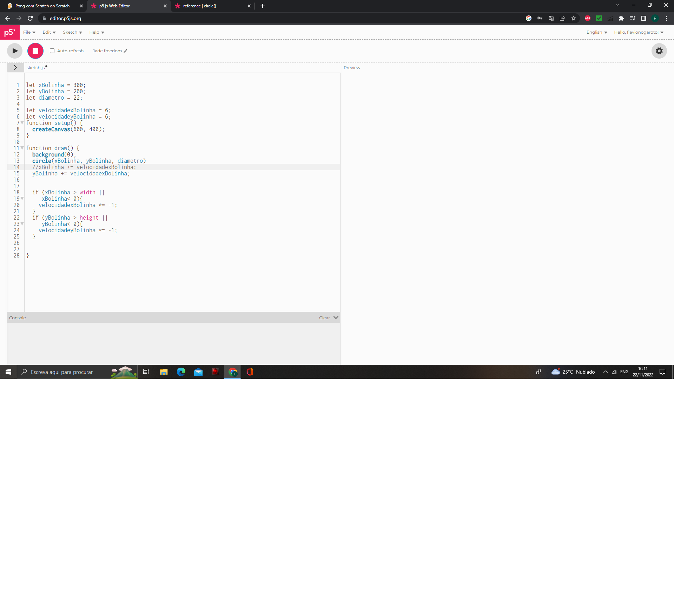674x616 pixels.
Task: Open Microsoft Edge from the taskbar
Action: [181, 372]
